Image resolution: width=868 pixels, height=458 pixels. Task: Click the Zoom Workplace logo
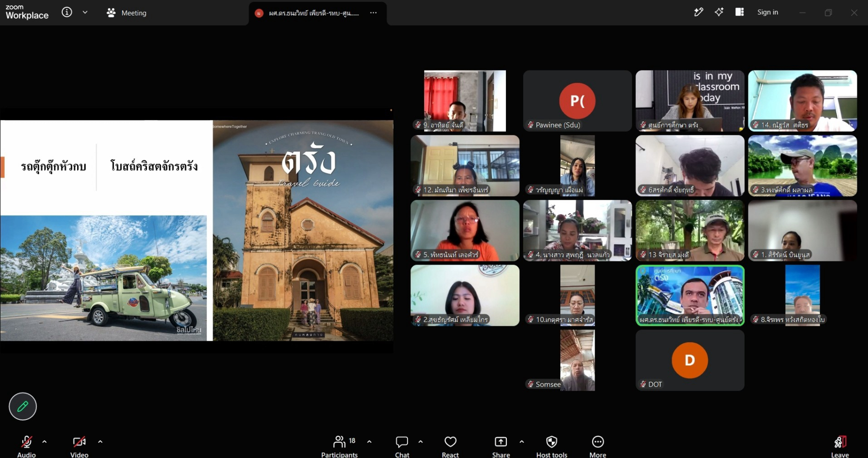[x=27, y=12]
